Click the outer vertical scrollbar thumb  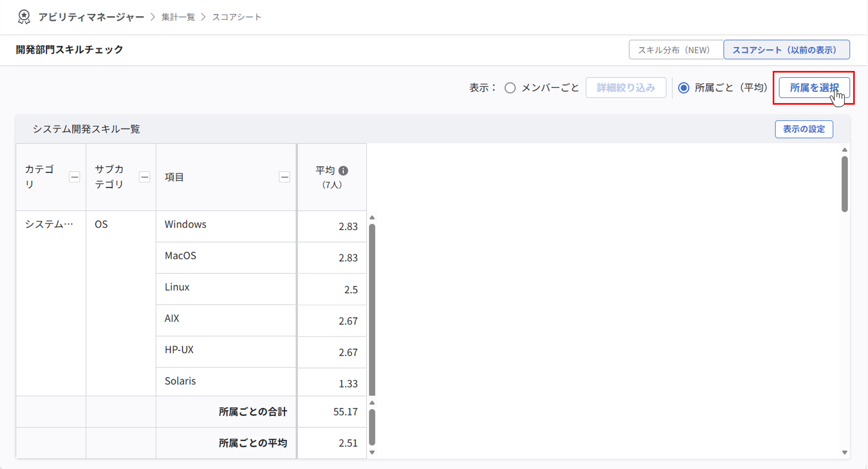844,184
